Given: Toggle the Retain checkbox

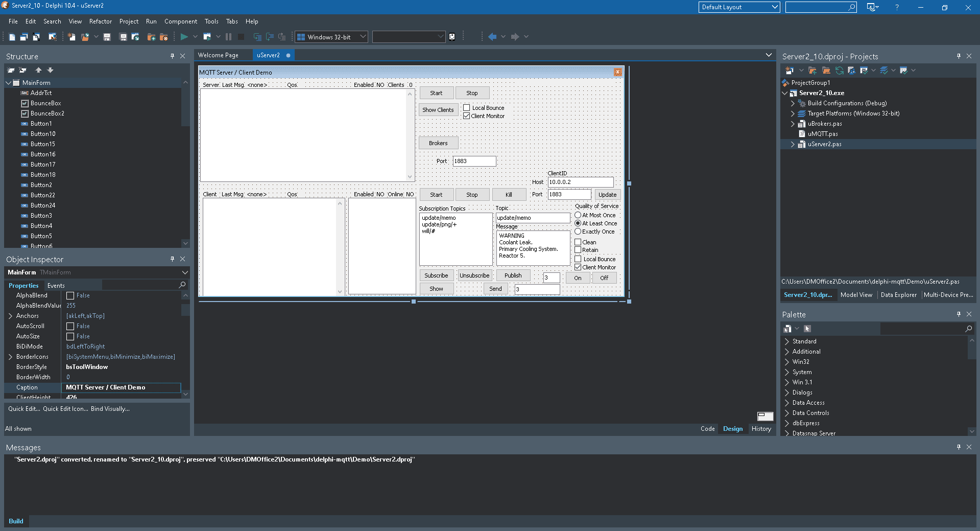Looking at the screenshot, I should click(x=578, y=250).
